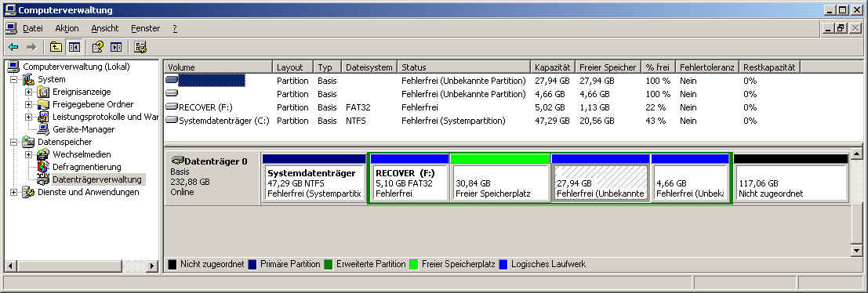
Task: Select the Dienste und Anwendungen icon
Action: (28, 193)
